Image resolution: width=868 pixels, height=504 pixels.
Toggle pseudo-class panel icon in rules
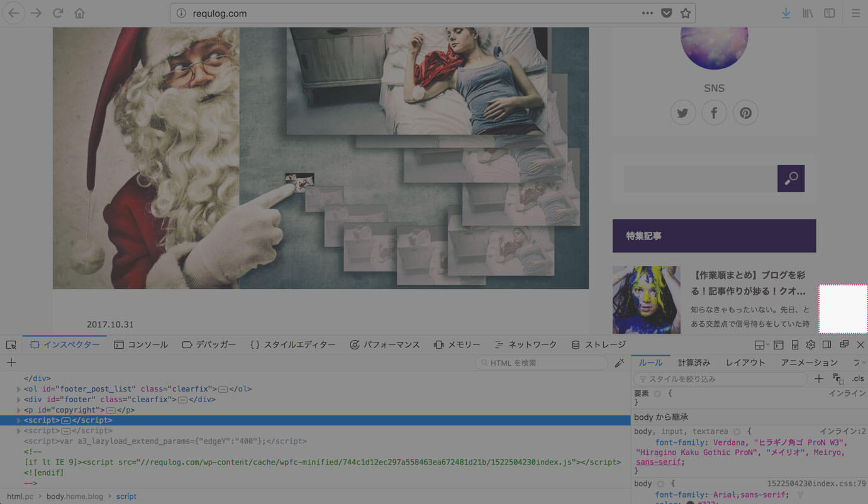click(x=838, y=379)
